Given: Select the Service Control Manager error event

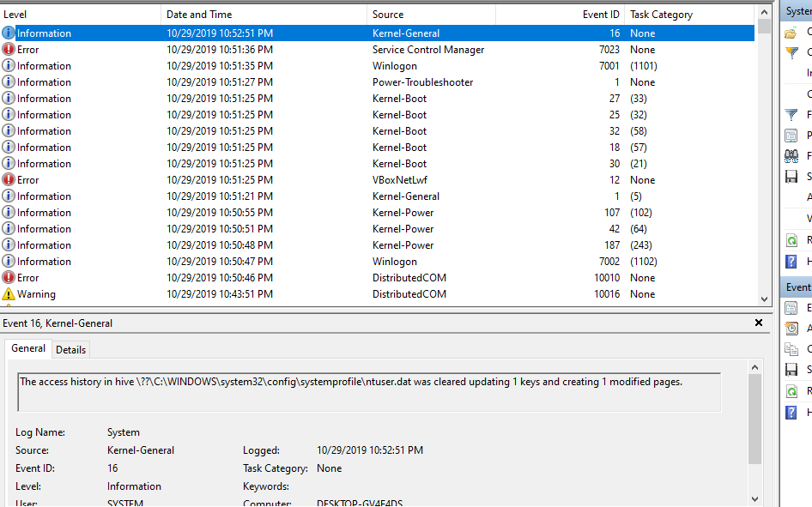Looking at the screenshot, I should coord(427,50).
